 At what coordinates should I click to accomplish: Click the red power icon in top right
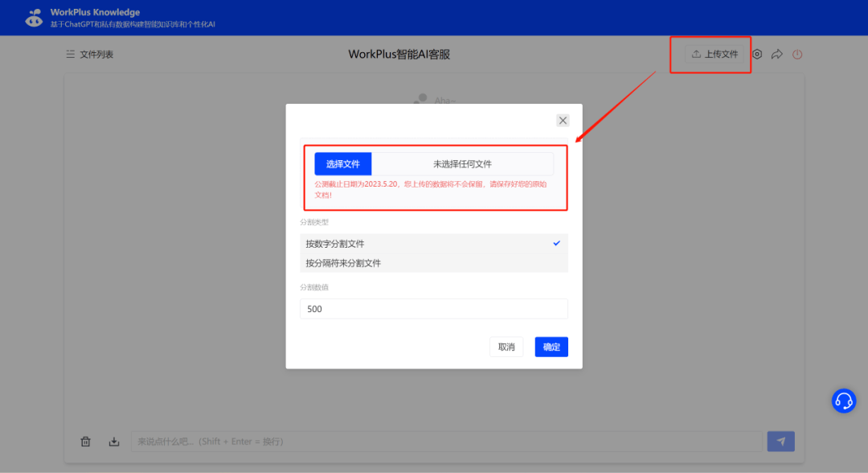coord(796,54)
